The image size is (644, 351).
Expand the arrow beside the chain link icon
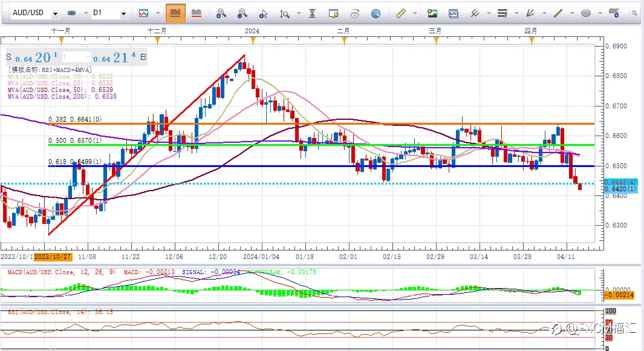(x=86, y=13)
